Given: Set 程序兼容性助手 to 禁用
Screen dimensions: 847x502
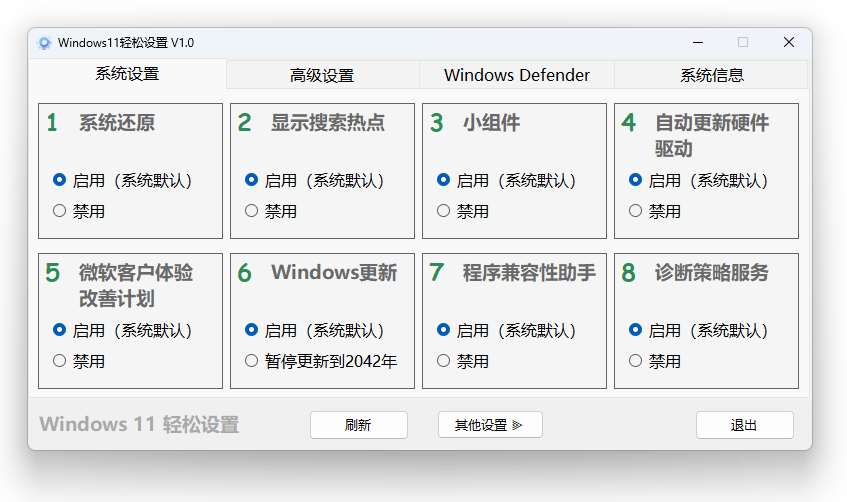Looking at the screenshot, I should click(444, 361).
